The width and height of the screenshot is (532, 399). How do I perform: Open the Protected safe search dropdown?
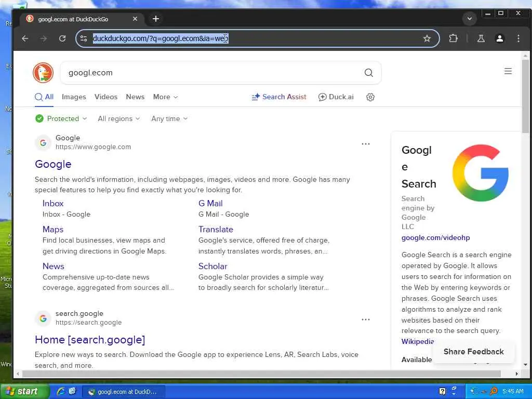pyautogui.click(x=61, y=119)
